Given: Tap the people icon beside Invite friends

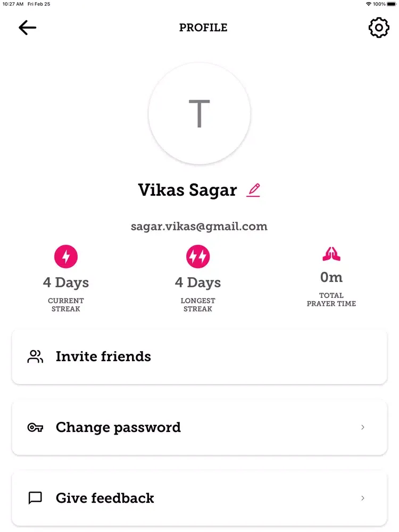Looking at the screenshot, I should (x=35, y=356).
